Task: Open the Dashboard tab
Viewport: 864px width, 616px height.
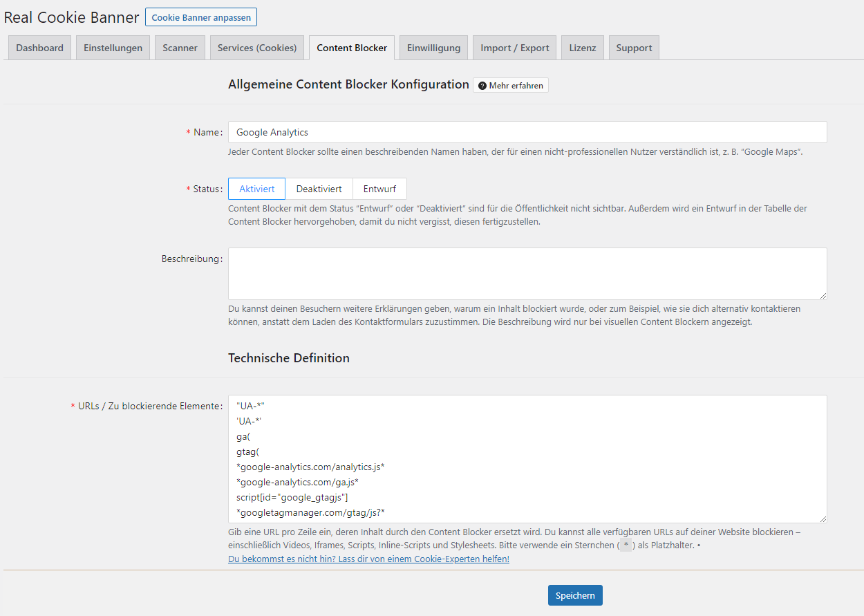Action: (39, 48)
